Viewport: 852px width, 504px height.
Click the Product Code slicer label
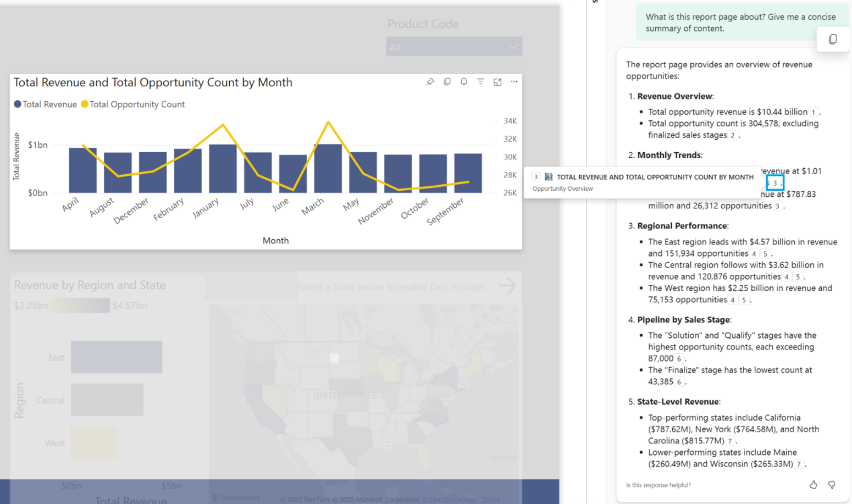coord(423,24)
